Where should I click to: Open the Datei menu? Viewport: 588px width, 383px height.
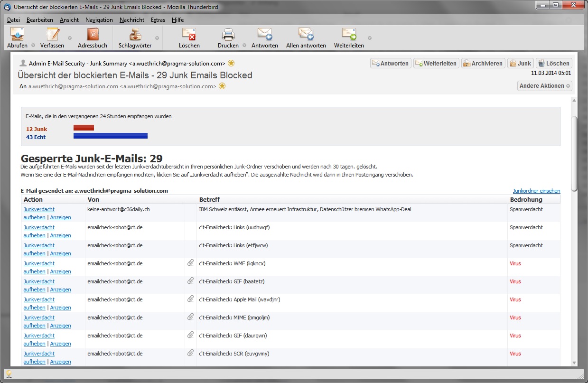(x=14, y=20)
